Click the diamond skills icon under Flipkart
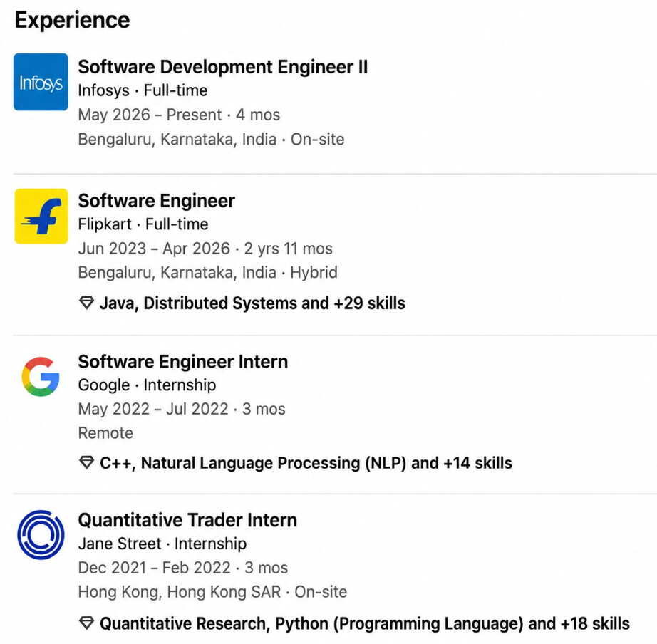This screenshot has height=644, width=657. pyautogui.click(x=86, y=303)
